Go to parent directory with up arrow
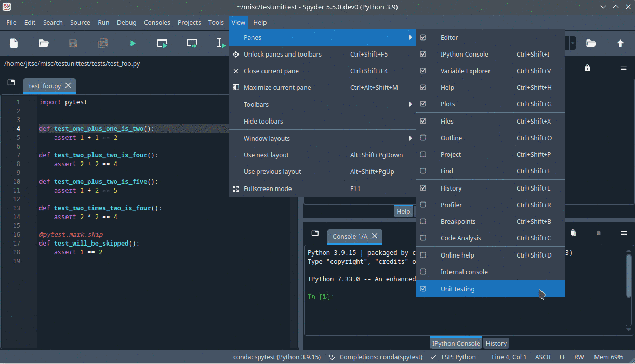The image size is (635, 364). [x=620, y=44]
